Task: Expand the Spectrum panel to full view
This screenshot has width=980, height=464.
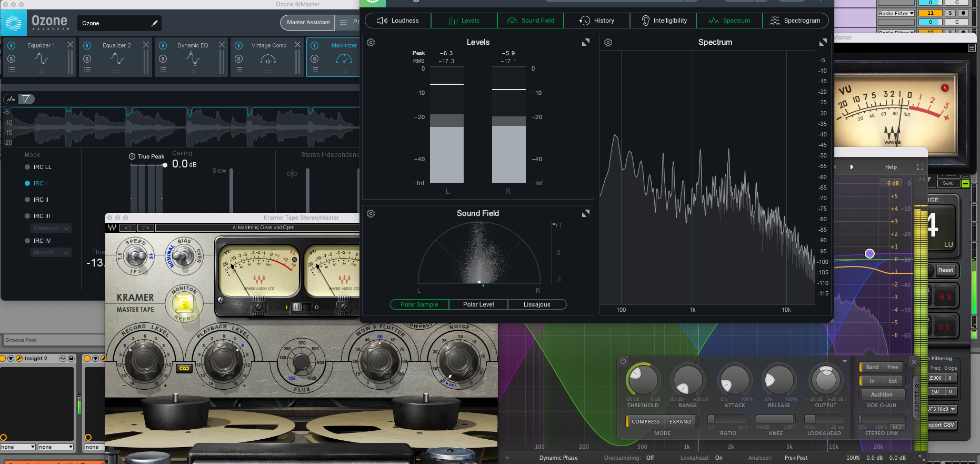Action: coord(823,42)
